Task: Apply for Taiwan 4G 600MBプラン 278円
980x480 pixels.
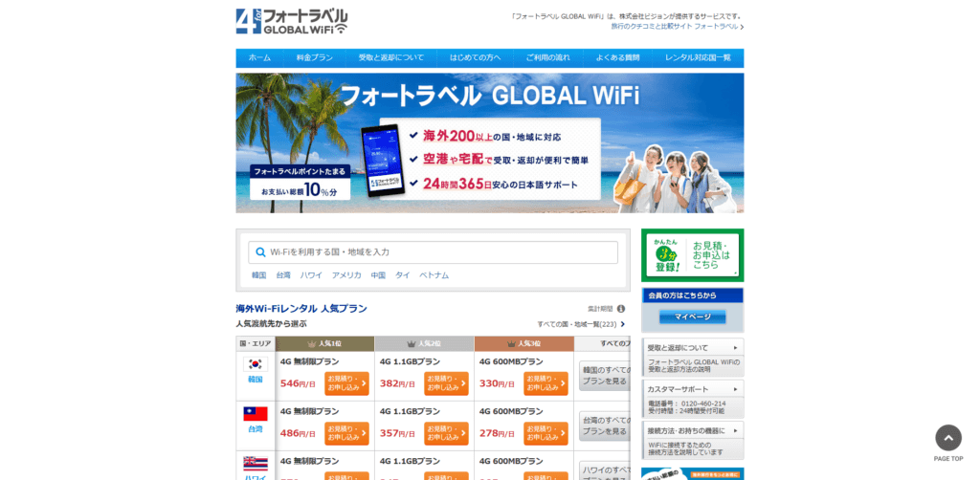Action: point(546,433)
